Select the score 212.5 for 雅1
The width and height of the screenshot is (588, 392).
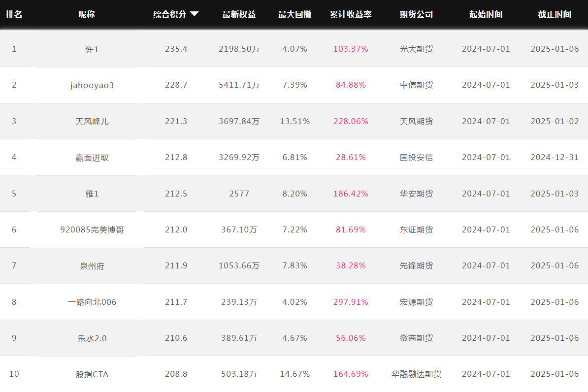coord(176,194)
